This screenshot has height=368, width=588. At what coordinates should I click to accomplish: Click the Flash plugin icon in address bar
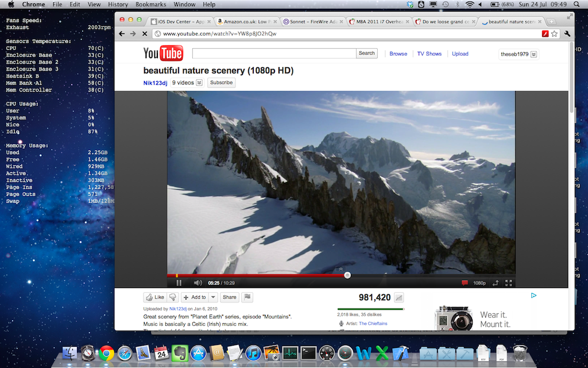click(x=546, y=34)
